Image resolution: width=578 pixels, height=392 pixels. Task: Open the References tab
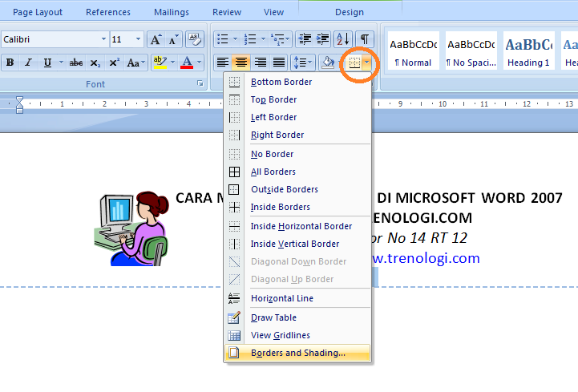pyautogui.click(x=108, y=12)
